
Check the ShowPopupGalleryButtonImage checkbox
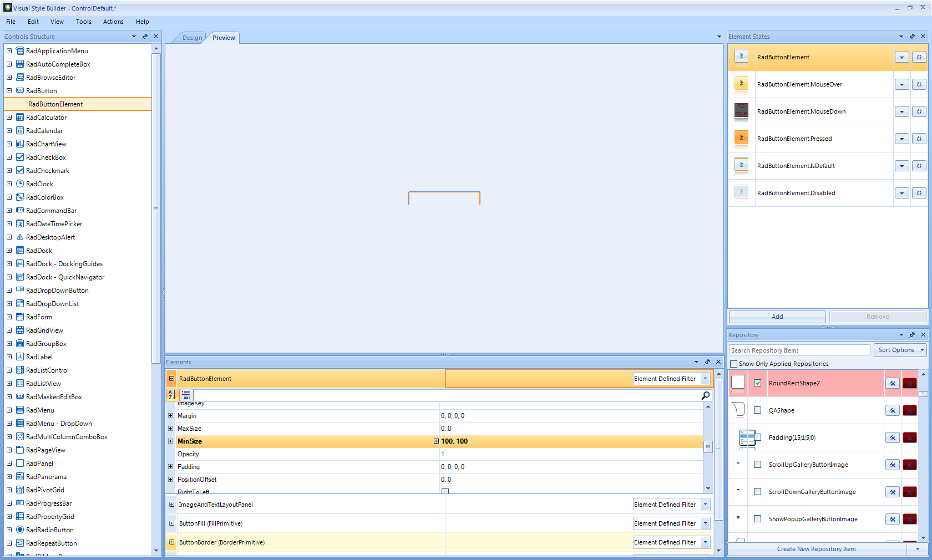(757, 519)
